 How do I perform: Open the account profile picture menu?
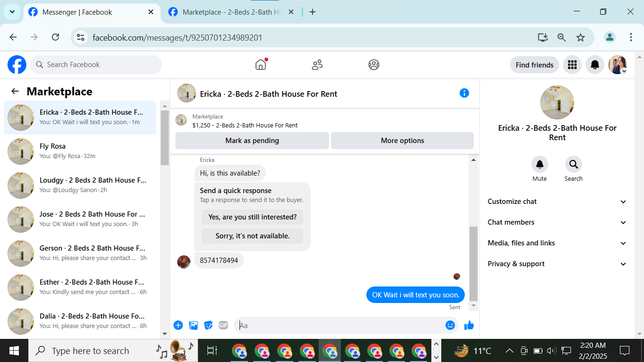pos(618,65)
